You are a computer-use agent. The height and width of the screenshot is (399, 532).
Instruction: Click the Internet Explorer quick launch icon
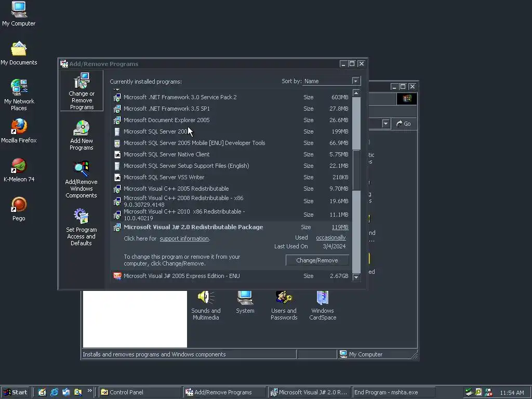(x=54, y=392)
